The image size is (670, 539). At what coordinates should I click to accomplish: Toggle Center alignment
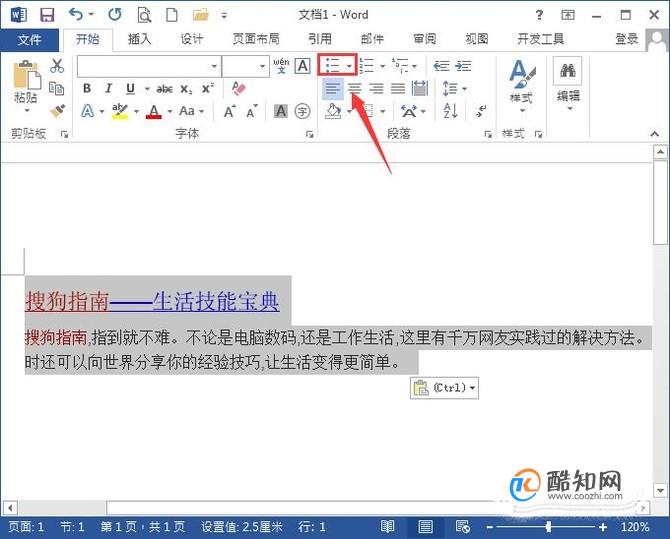[354, 88]
